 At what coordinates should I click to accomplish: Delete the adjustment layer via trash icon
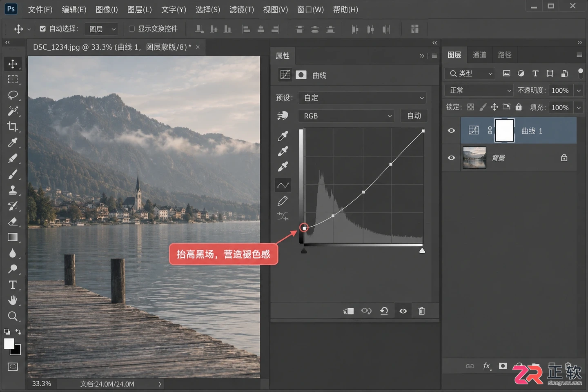(422, 311)
